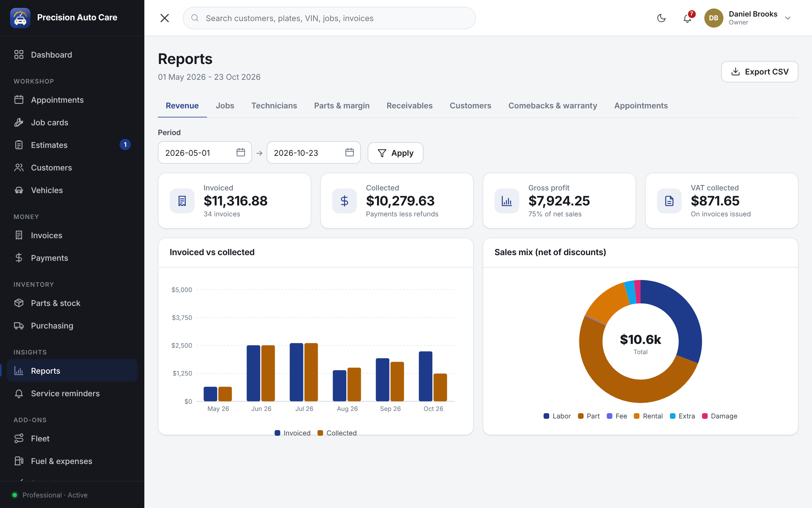This screenshot has width=812, height=508.
Task: Toggle the Collected legend swatch
Action: click(320, 433)
